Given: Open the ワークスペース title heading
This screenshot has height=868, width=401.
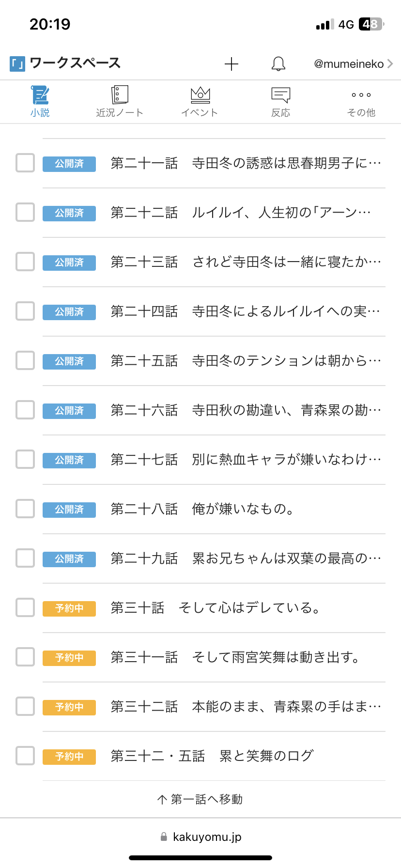Looking at the screenshot, I should tap(75, 63).
